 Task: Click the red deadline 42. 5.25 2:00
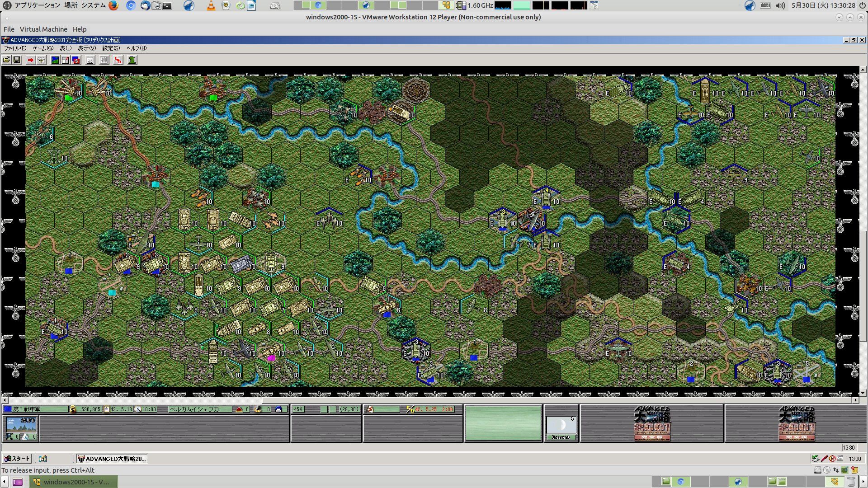(434, 409)
